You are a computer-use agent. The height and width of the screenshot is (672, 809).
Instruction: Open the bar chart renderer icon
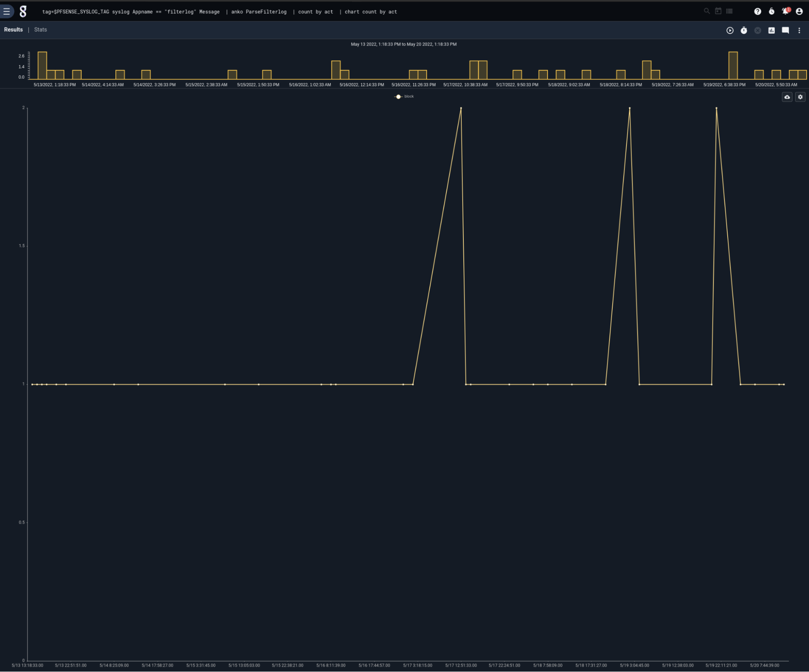click(772, 30)
